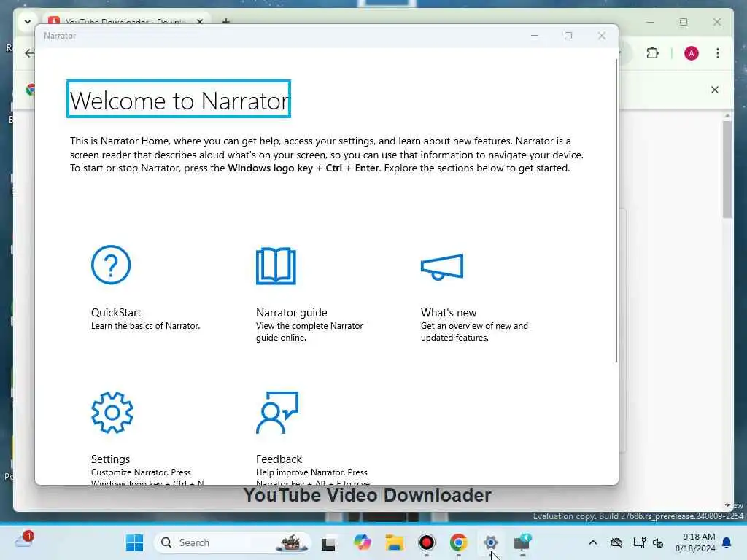Close the YouTube Downloader tab in Chrome
The height and width of the screenshot is (560, 747).
[x=200, y=22]
